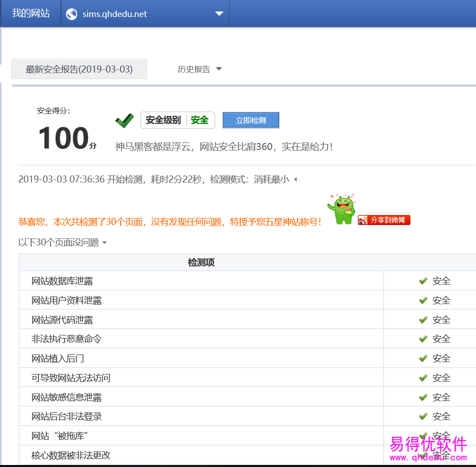
Task: Click the checkmark icon for 非法执行恶意命令
Action: point(423,338)
